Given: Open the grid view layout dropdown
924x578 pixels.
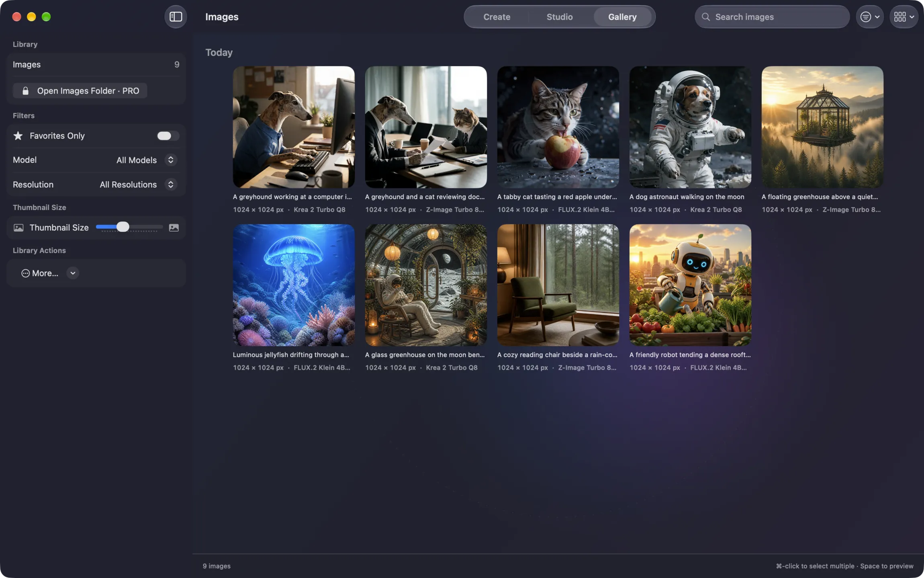Looking at the screenshot, I should (904, 17).
